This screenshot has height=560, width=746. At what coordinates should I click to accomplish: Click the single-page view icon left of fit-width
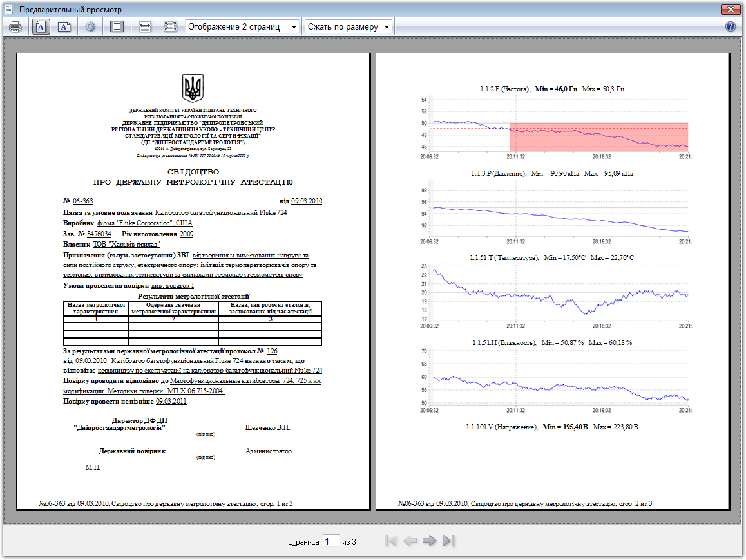pyautogui.click(x=117, y=26)
